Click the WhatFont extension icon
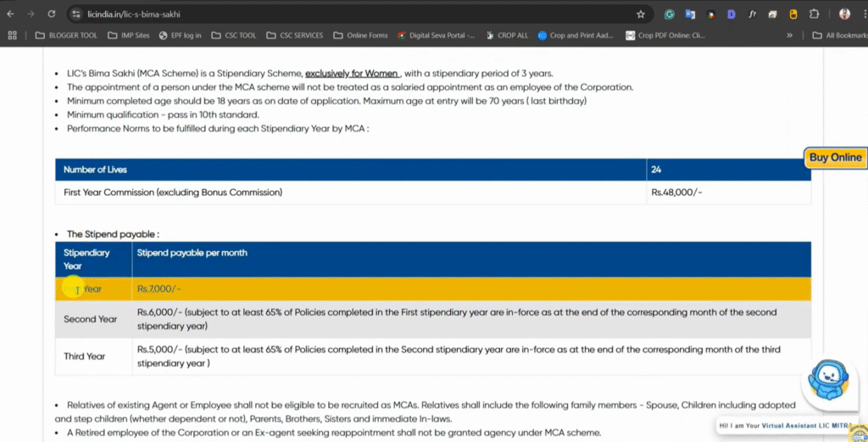This screenshot has height=442, width=868. tap(751, 14)
